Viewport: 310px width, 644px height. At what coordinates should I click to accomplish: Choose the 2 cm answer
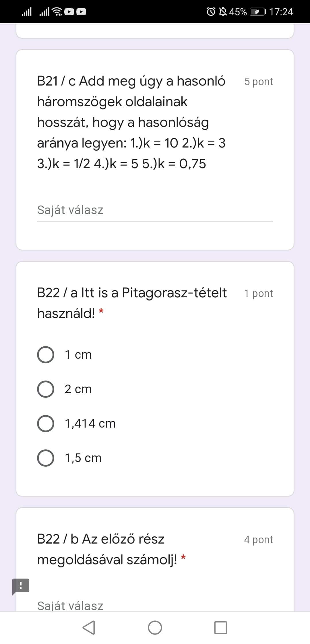(x=46, y=389)
